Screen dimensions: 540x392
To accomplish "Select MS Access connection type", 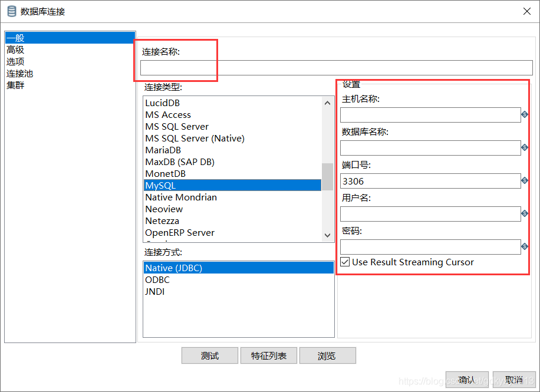I will 233,115.
